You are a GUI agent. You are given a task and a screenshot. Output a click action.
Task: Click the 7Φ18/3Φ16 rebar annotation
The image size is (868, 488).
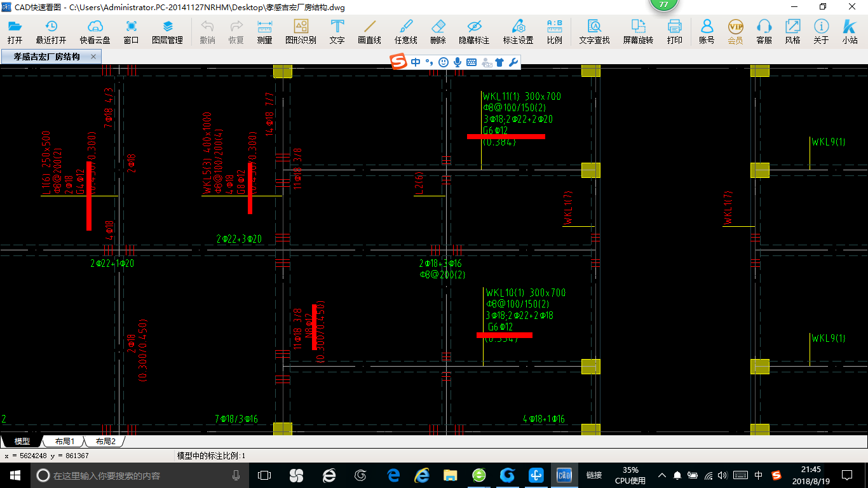coord(236,419)
